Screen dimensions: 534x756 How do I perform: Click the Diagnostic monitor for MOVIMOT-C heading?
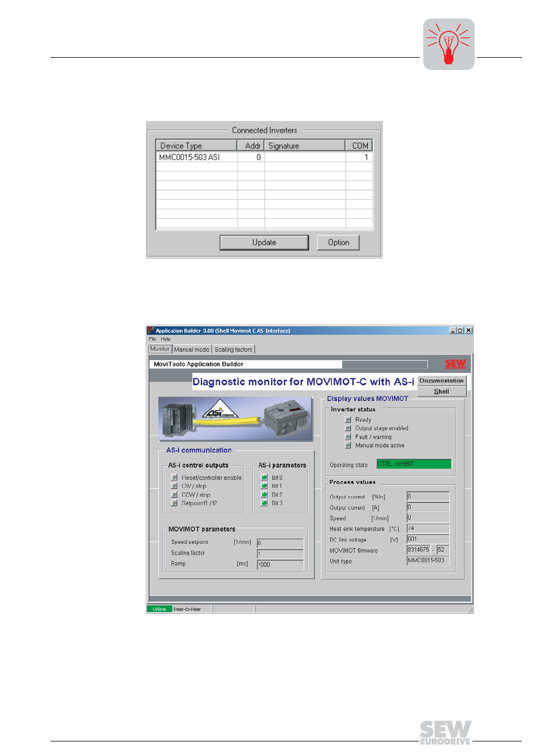click(x=303, y=382)
